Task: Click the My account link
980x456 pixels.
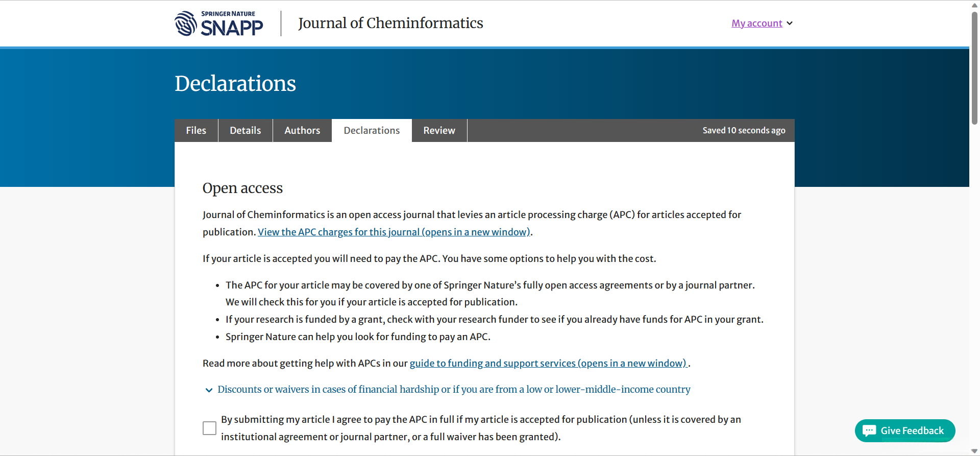Action: coord(756,23)
